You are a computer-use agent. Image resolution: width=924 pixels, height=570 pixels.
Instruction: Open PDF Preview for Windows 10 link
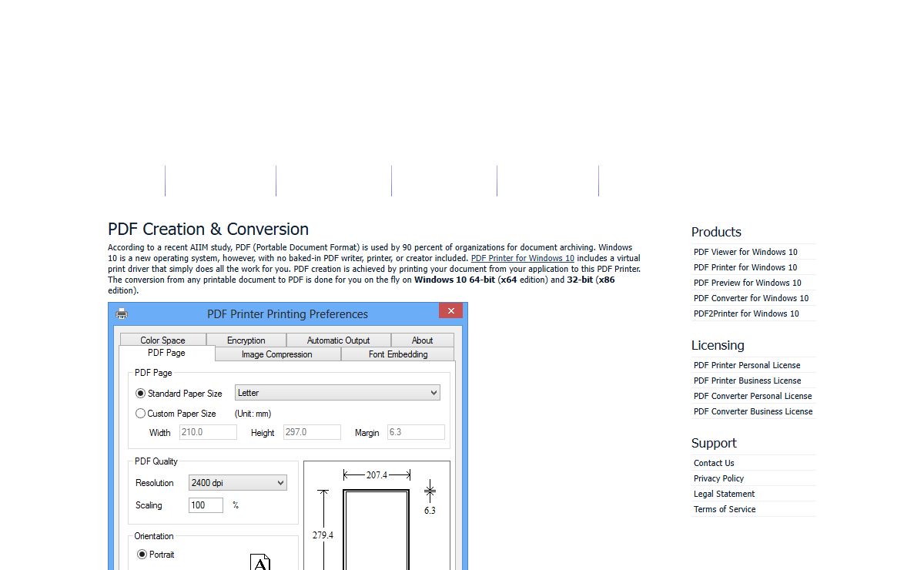[748, 283]
